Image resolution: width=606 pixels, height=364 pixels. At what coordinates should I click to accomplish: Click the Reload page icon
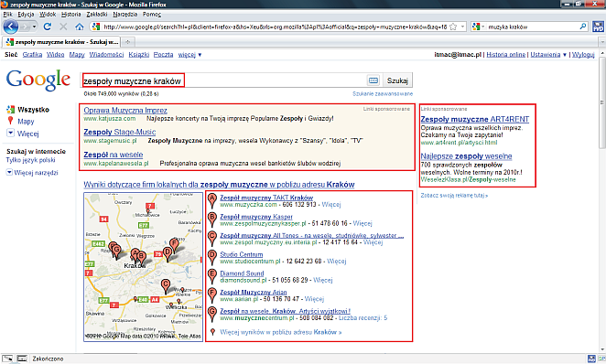48,27
